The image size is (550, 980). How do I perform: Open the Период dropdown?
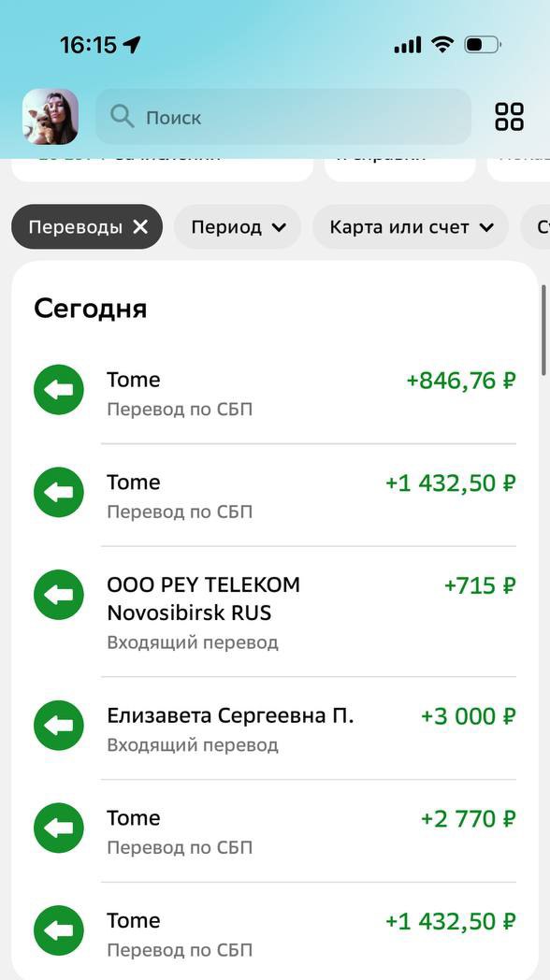pyautogui.click(x=237, y=226)
